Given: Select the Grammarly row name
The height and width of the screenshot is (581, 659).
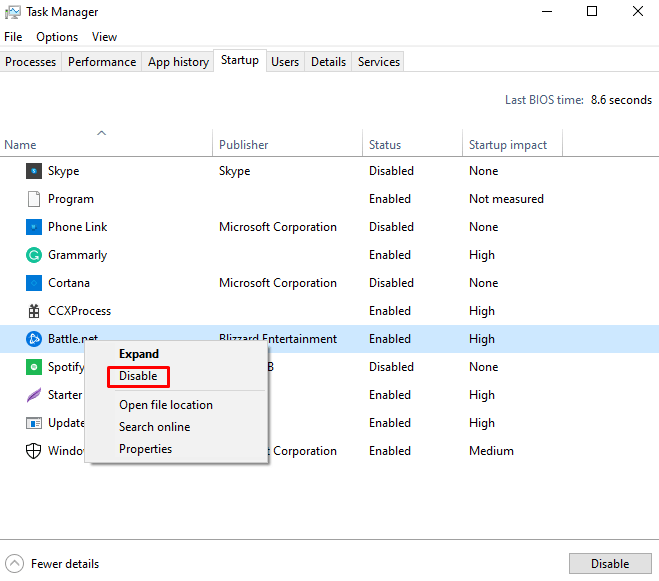Looking at the screenshot, I should [x=78, y=255].
